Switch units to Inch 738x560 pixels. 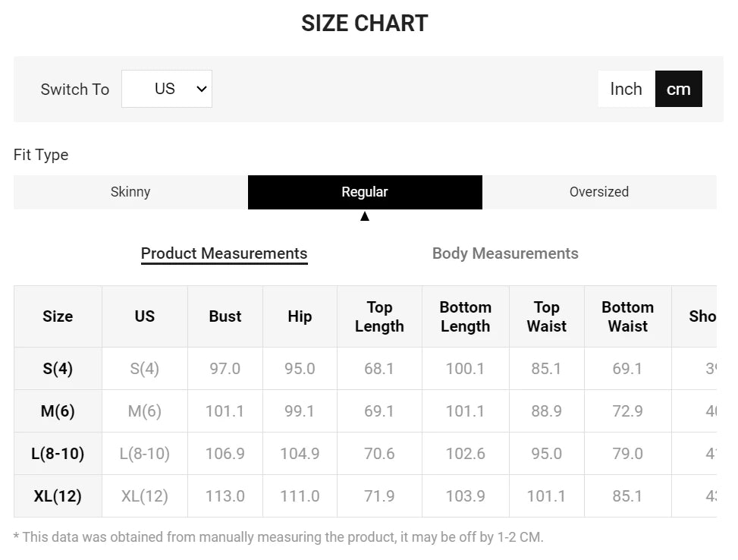[626, 89]
